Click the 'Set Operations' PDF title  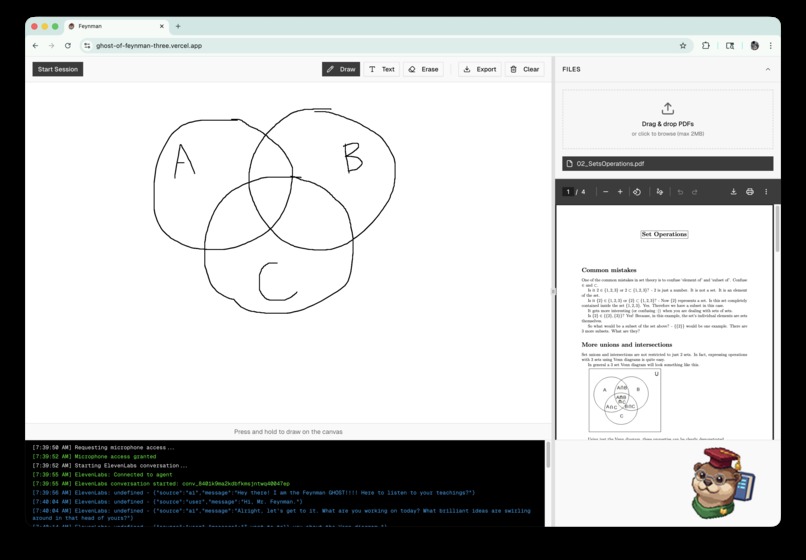tap(664, 234)
